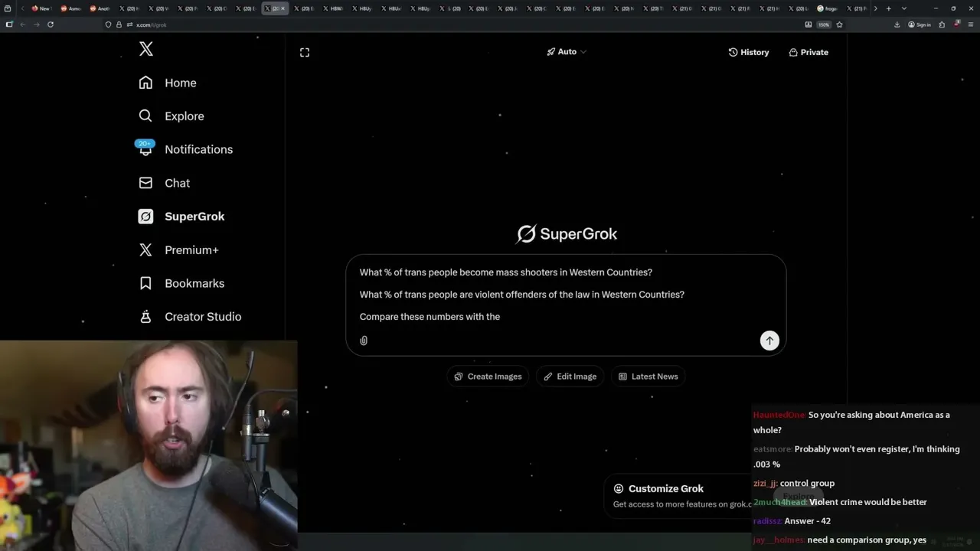
Task: Click the Premium+ X icon
Action: click(x=145, y=249)
